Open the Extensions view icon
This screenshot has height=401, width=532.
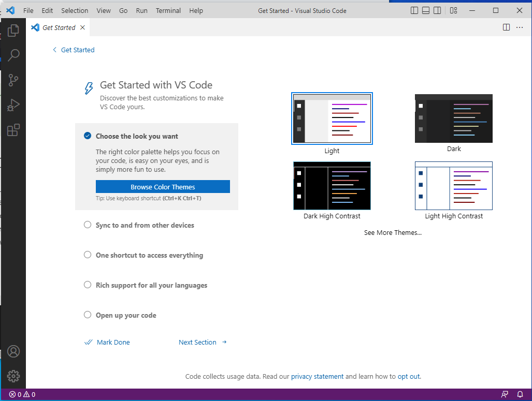(x=13, y=130)
